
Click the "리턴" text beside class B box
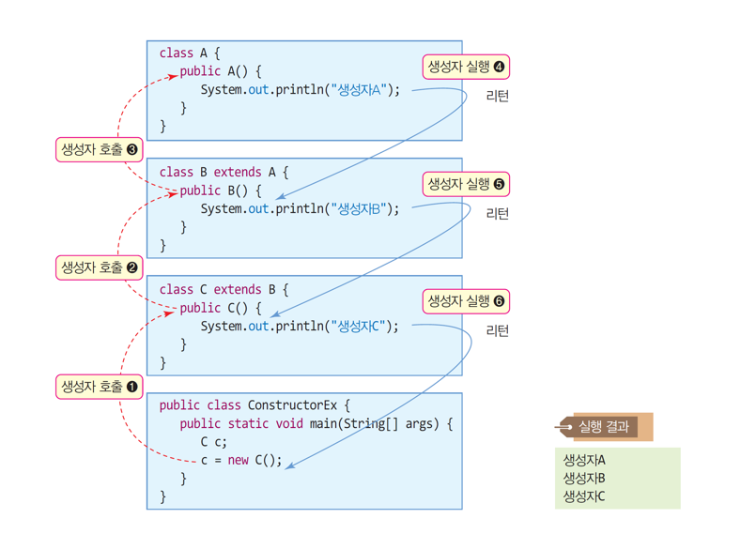(498, 213)
